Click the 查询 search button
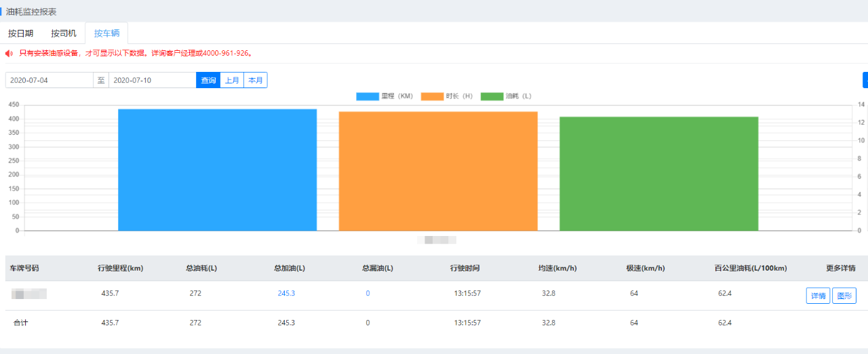868x354 pixels. (x=208, y=80)
